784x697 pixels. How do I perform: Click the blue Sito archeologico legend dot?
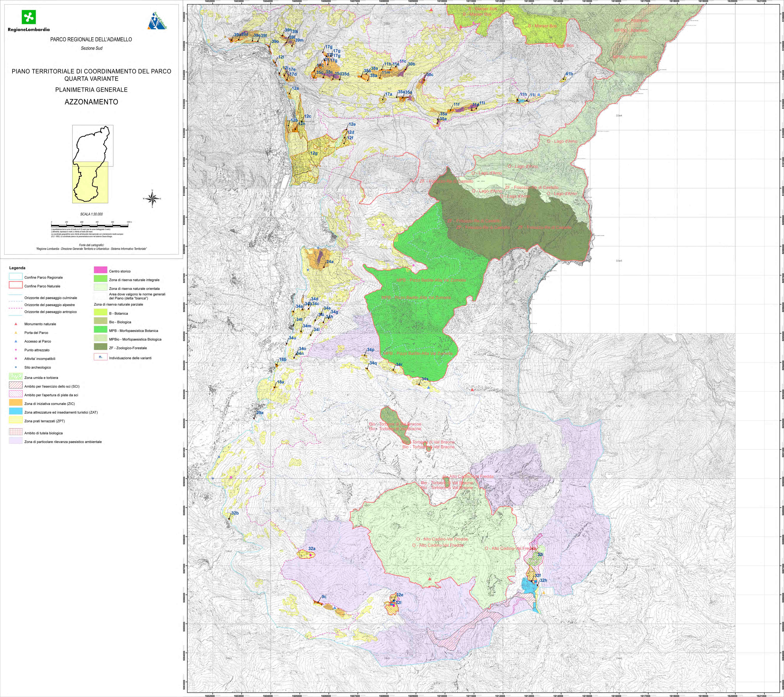16,367
